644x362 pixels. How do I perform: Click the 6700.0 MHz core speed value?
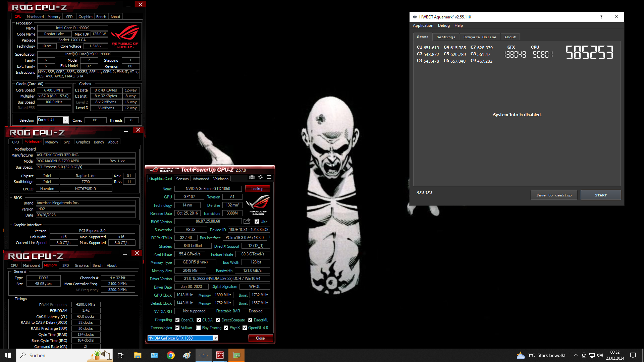(x=54, y=90)
